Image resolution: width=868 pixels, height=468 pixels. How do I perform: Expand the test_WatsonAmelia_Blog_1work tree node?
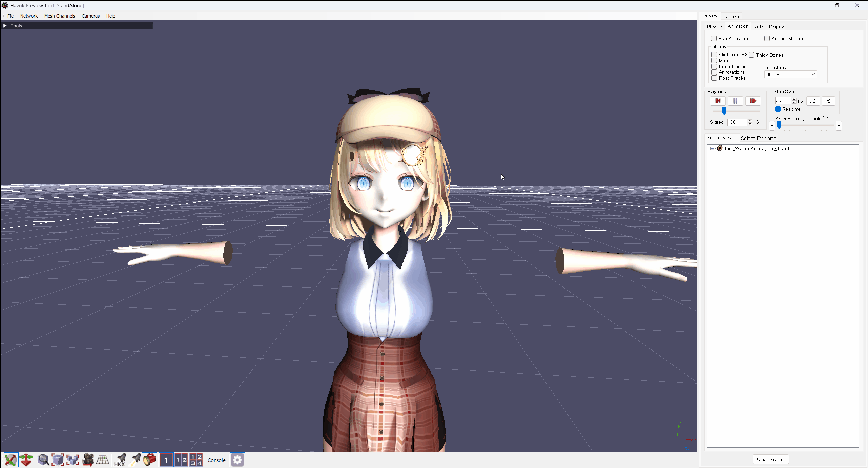click(x=712, y=148)
